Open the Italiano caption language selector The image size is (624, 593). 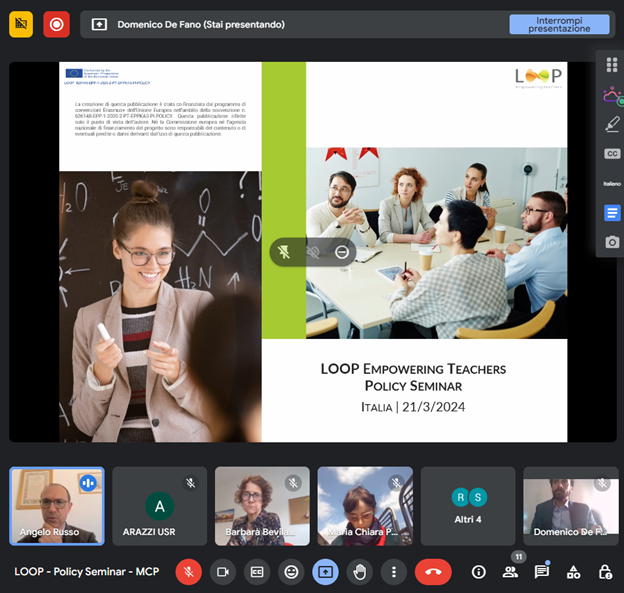tap(612, 183)
